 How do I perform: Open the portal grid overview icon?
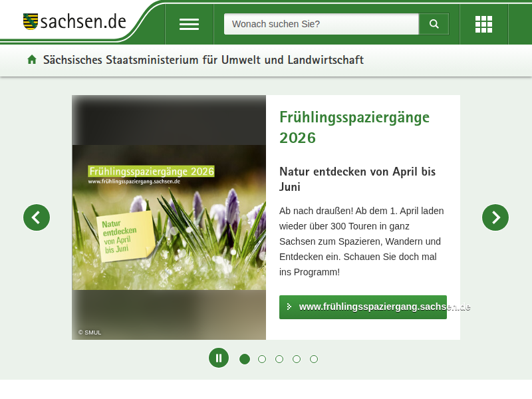point(483,24)
